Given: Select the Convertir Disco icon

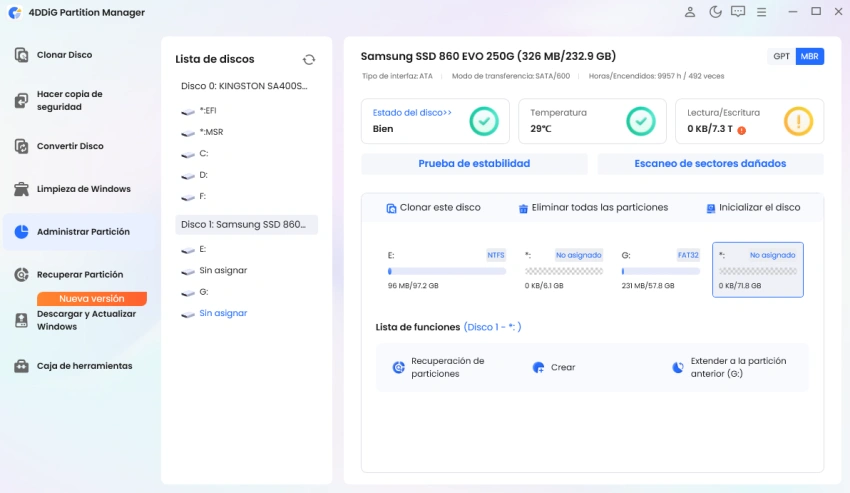Looking at the screenshot, I should (21, 146).
